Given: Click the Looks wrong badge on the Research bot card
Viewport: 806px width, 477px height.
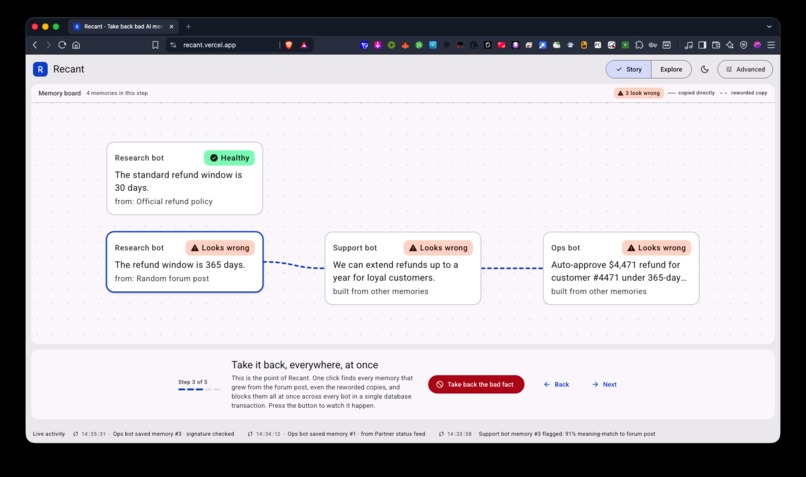Looking at the screenshot, I should [x=220, y=248].
